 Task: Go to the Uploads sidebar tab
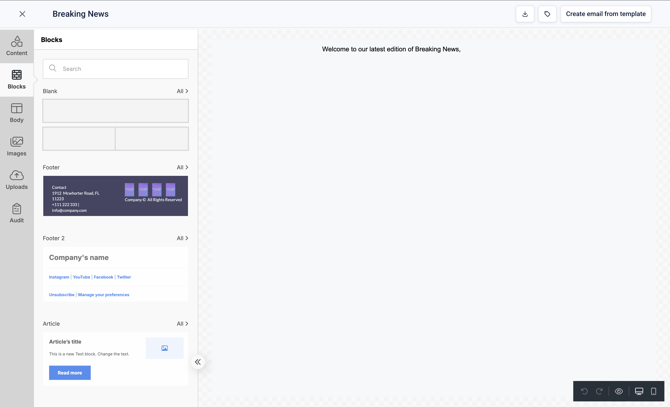pyautogui.click(x=17, y=180)
